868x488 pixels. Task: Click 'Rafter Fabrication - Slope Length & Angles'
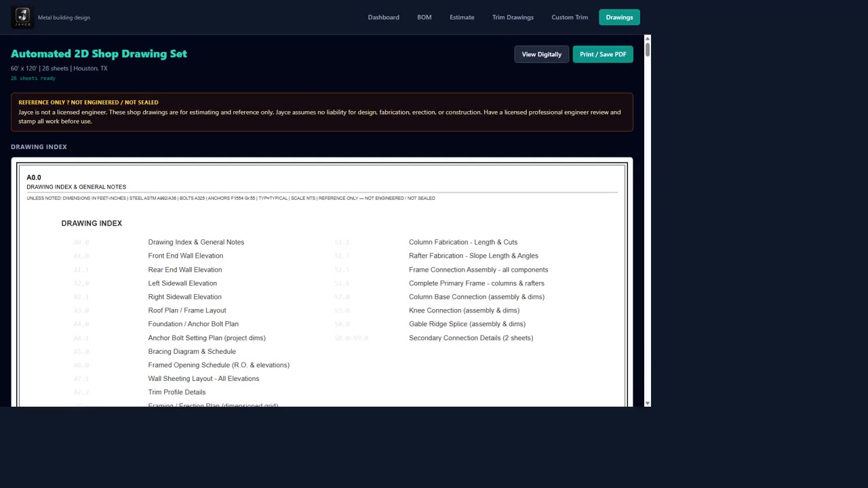coord(473,256)
